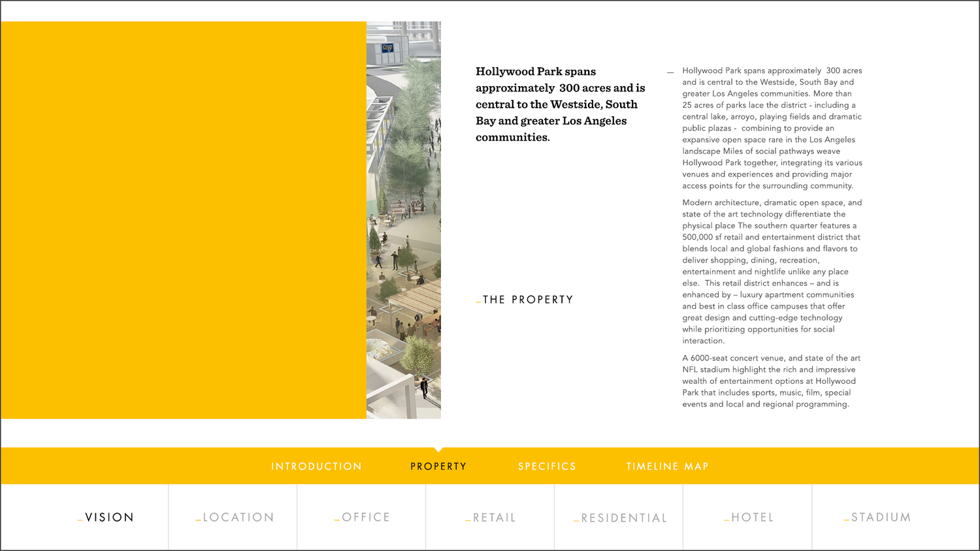Click the arrow indicator under PROPERTY
The height and width of the screenshot is (551, 980).
tap(438, 450)
